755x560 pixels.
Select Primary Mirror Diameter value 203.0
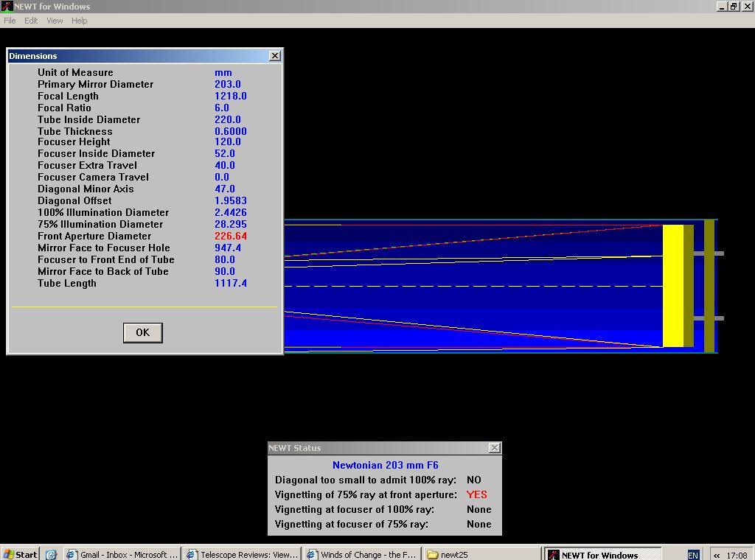(228, 84)
